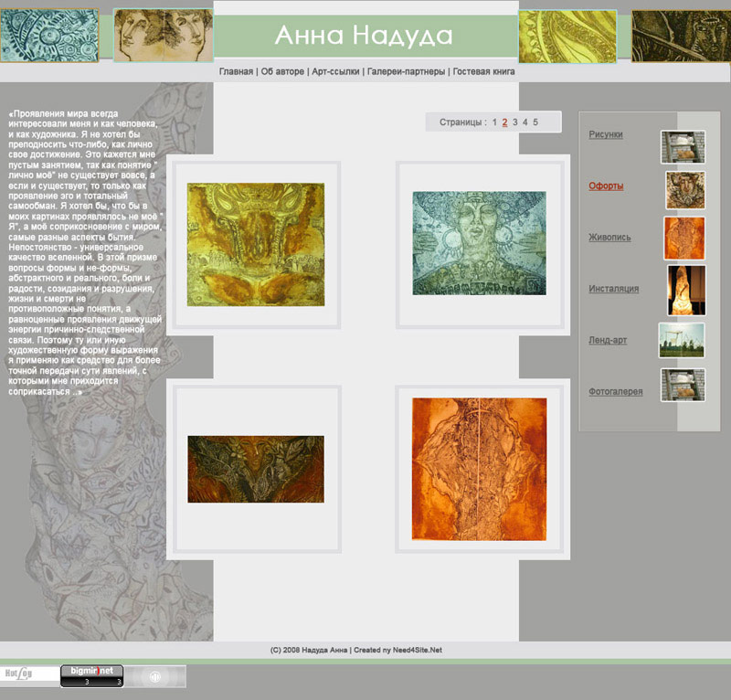
Task: Open the Ленд-арт category link
Action: tap(608, 340)
